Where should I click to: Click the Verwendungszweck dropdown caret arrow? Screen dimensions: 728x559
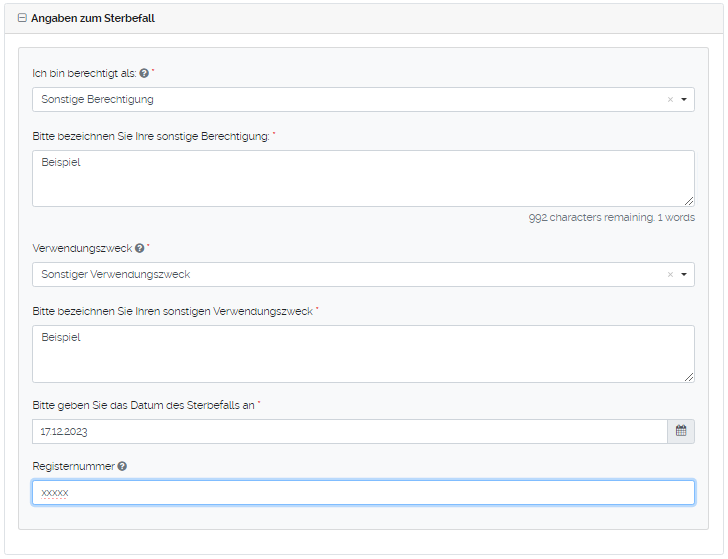coord(684,275)
